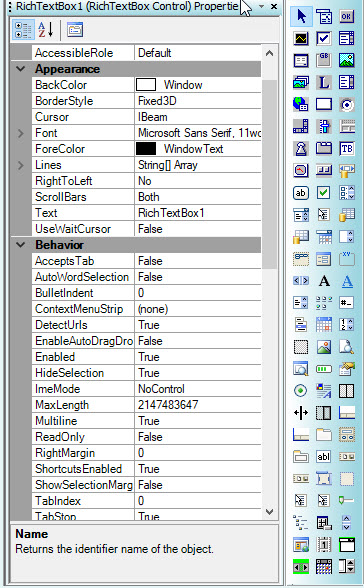This screenshot has width=364, height=588.
Task: Click the Cursor value IBeam
Action: point(153,117)
